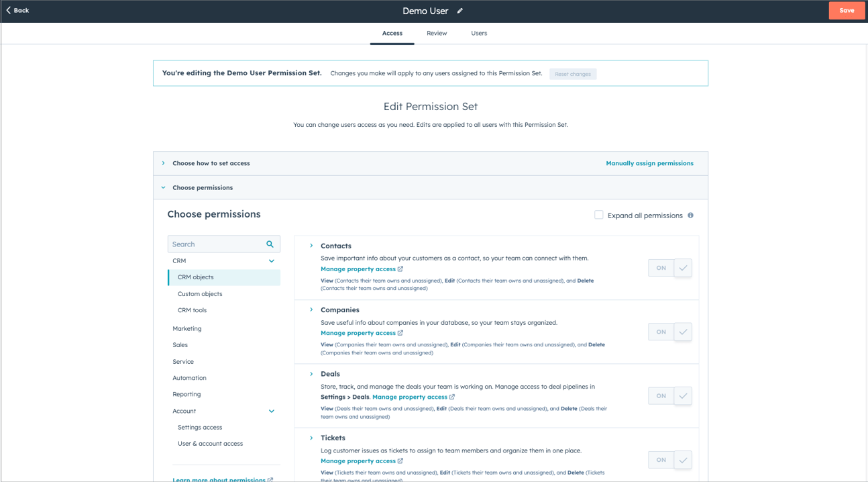The width and height of the screenshot is (868, 482).
Task: Switch to the Users tab
Action: click(479, 33)
